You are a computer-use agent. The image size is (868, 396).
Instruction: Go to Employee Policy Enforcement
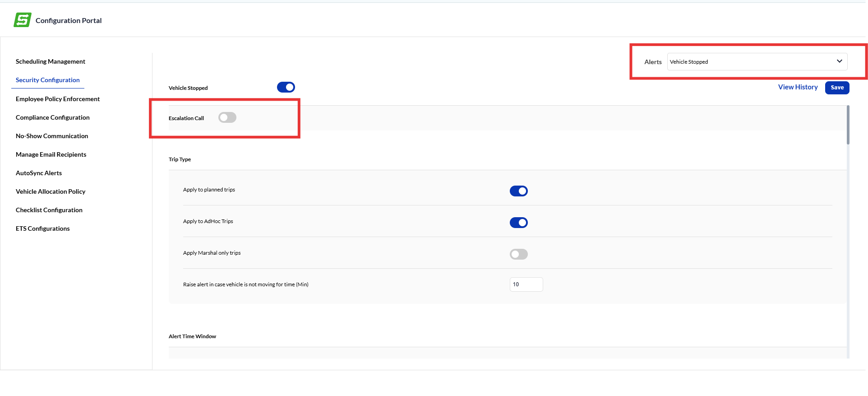tap(58, 99)
